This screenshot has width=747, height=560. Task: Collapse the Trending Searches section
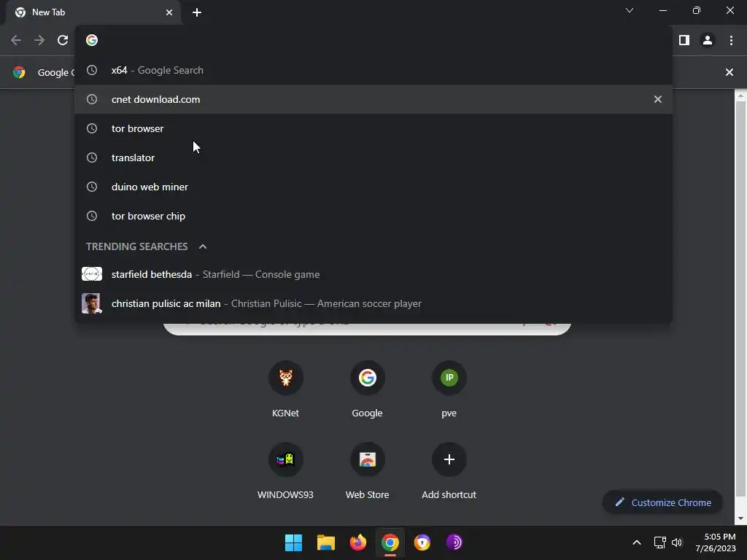203,246
